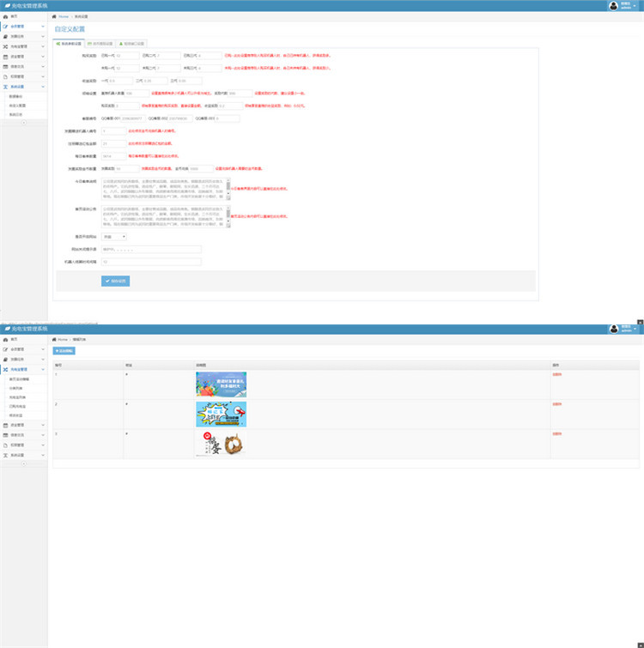
Task: Focus the QQ客服-002 input field
Action: 180,118
